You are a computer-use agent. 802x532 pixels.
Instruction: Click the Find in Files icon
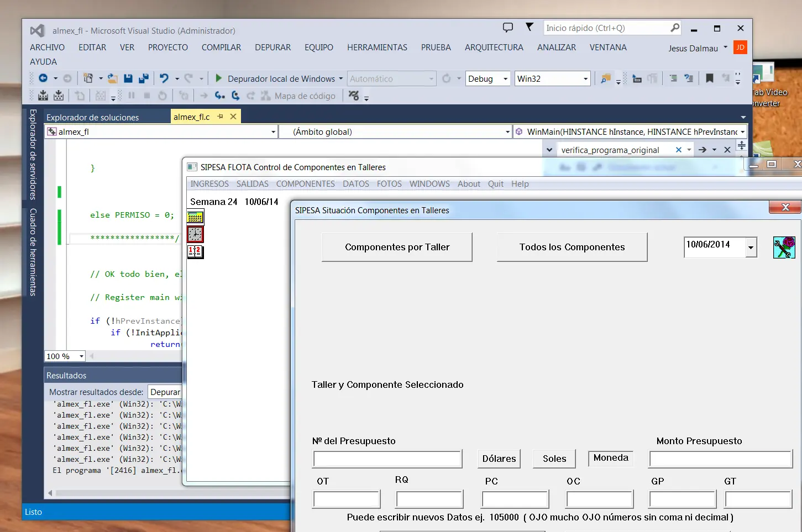[x=606, y=78]
